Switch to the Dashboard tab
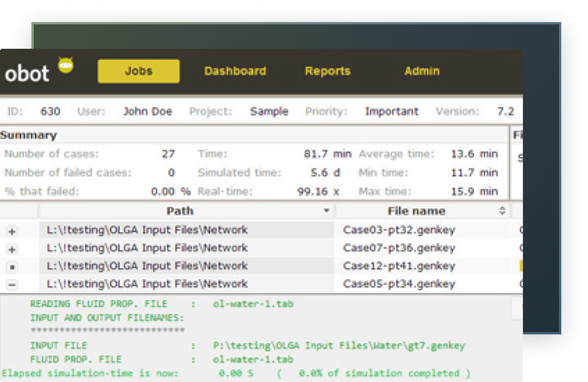The width and height of the screenshot is (588, 382). tap(235, 71)
